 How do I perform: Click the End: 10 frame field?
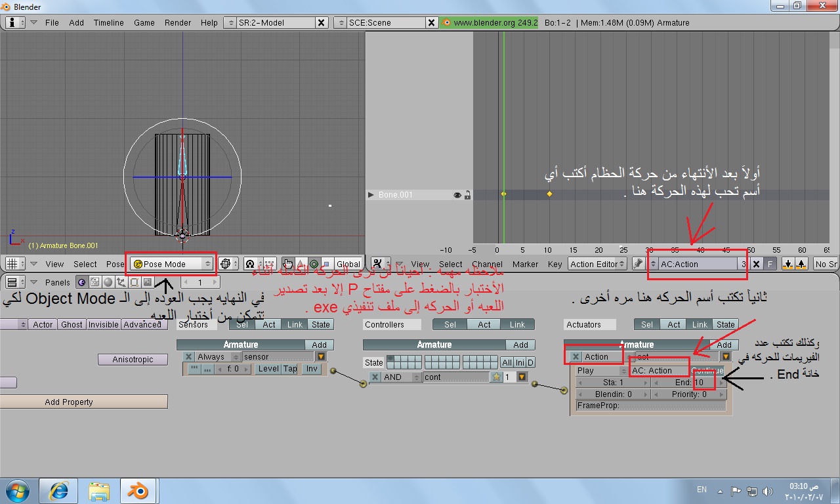(689, 382)
